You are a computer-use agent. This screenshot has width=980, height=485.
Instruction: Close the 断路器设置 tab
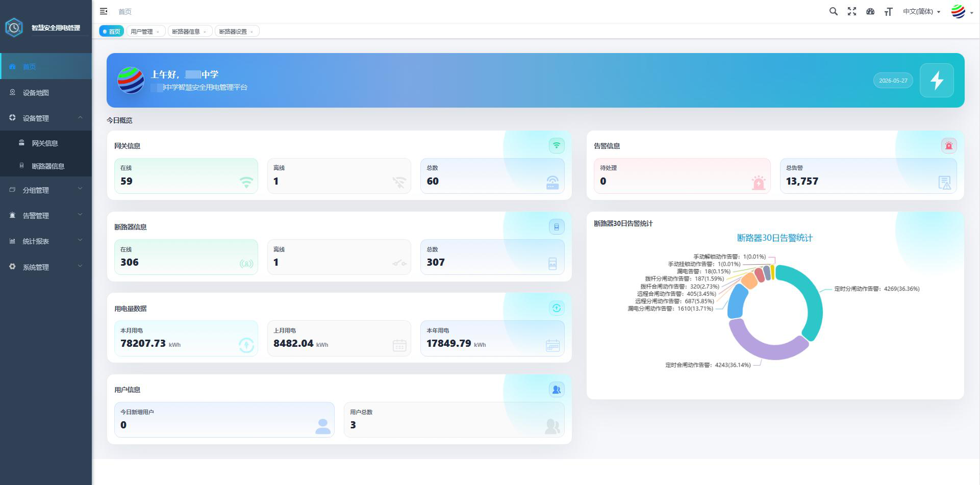252,32
